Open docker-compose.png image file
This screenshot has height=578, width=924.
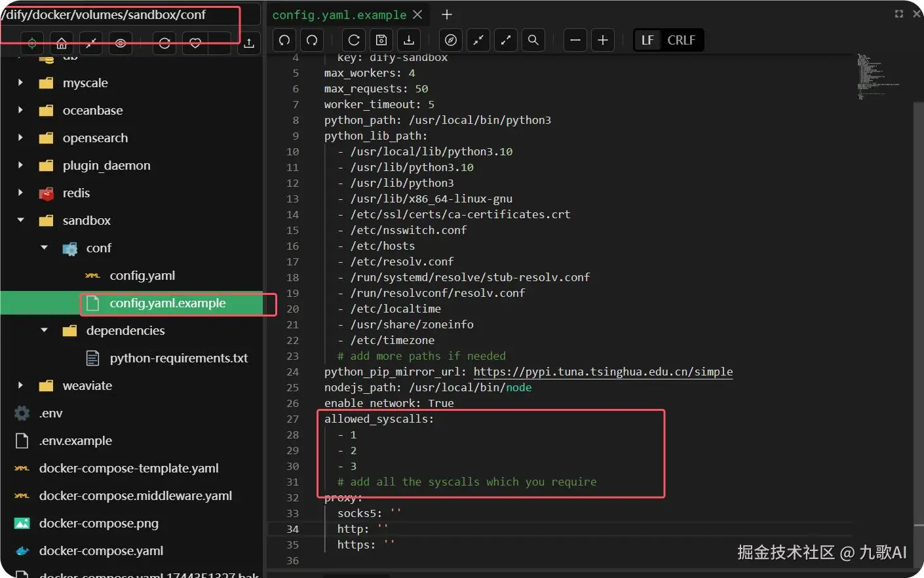coord(98,523)
